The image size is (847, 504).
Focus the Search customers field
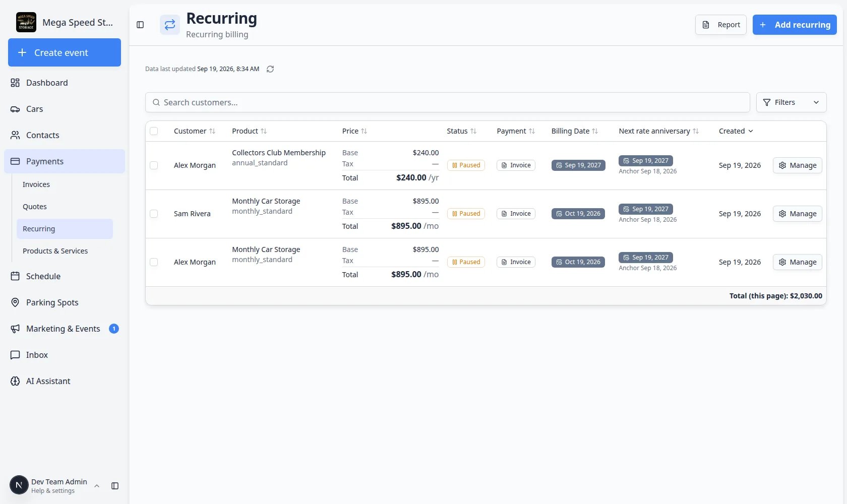(448, 102)
